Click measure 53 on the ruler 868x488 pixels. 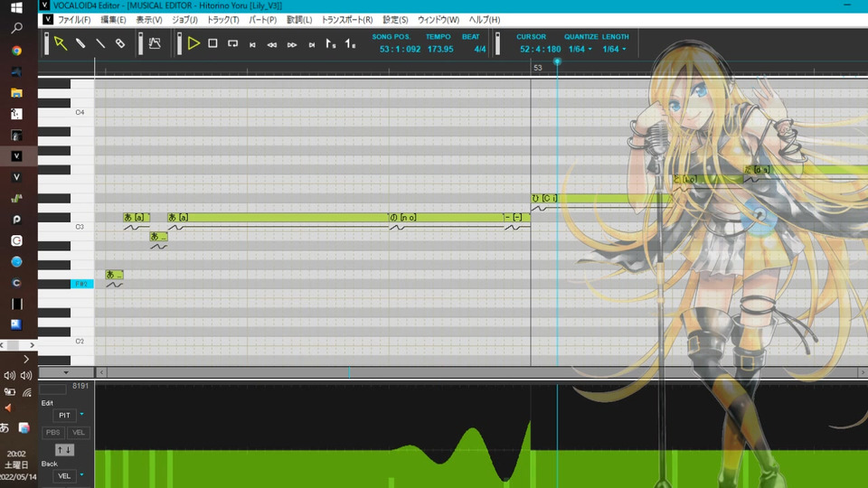point(537,68)
